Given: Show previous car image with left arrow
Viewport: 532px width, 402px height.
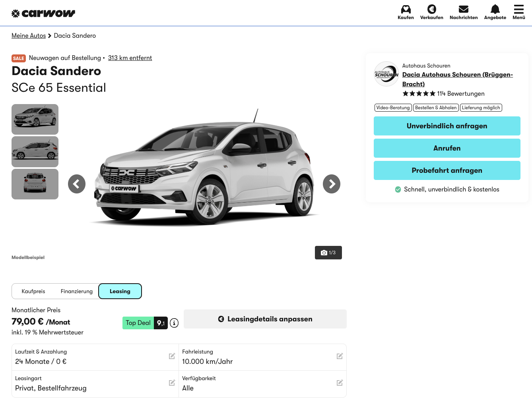Looking at the screenshot, I should (x=77, y=184).
